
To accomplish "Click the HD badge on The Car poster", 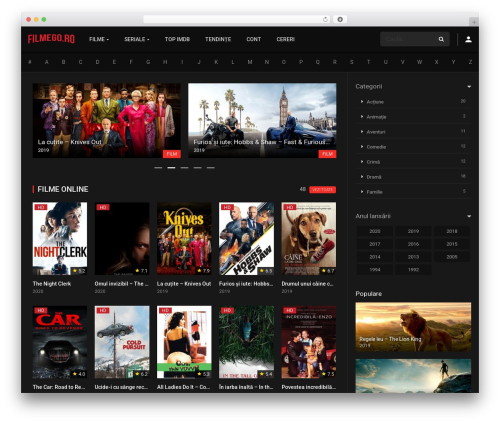I will coord(41,310).
